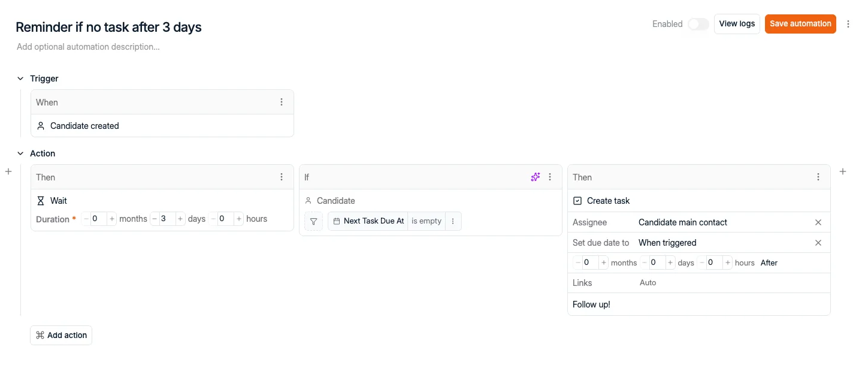The image size is (868, 365).
Task: Remove the When triggered due date setting
Action: point(818,243)
